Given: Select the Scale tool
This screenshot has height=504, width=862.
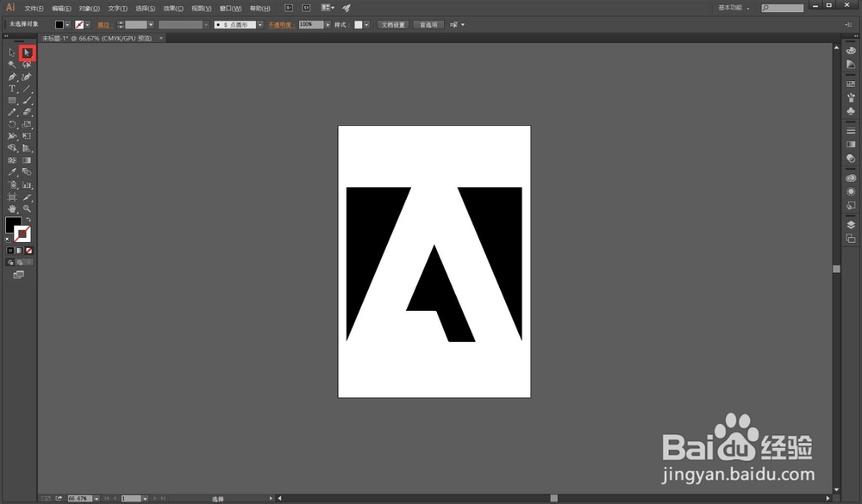Looking at the screenshot, I should pos(27,124).
